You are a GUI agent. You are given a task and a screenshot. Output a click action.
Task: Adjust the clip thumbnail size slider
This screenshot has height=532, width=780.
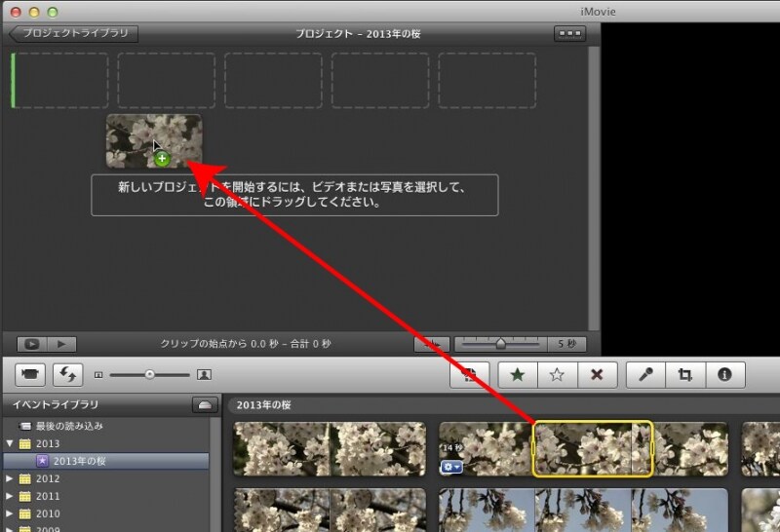pos(149,374)
